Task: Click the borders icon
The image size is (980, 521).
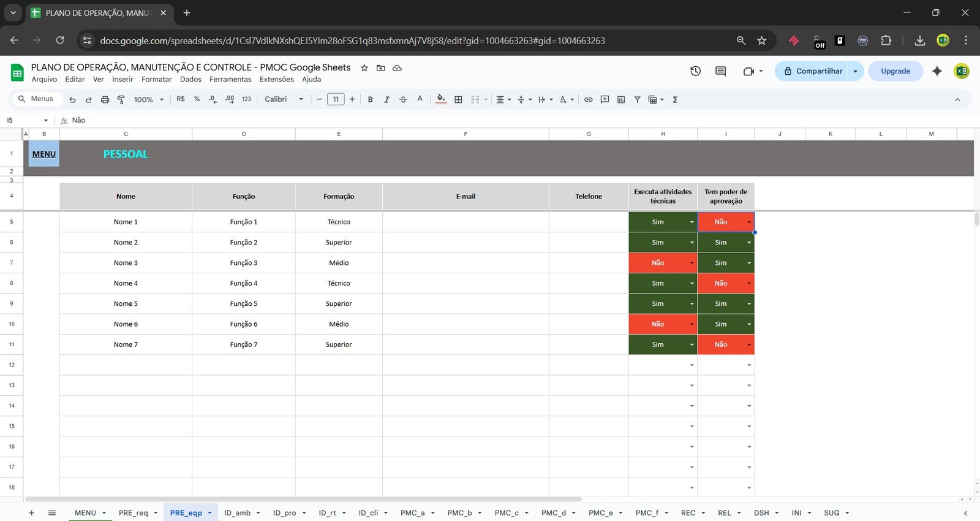Action: 458,99
